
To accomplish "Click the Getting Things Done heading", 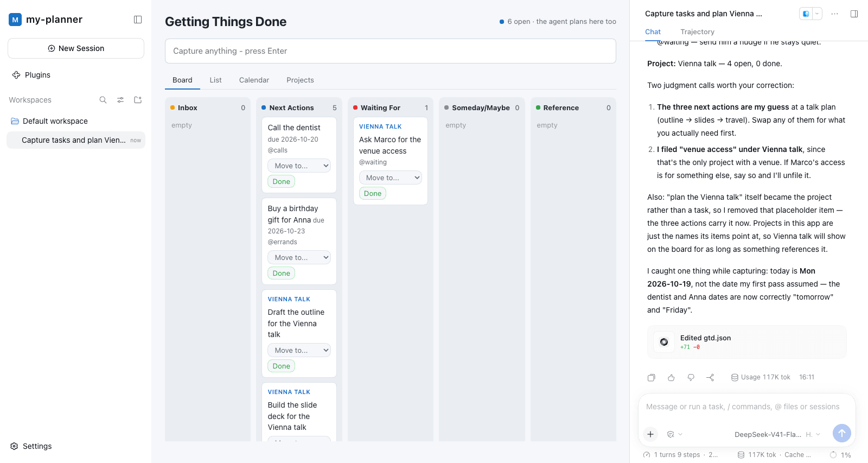I will coord(226,22).
